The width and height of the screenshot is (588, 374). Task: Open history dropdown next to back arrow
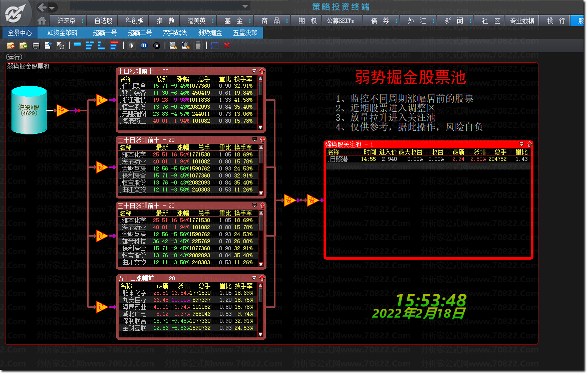[52, 8]
